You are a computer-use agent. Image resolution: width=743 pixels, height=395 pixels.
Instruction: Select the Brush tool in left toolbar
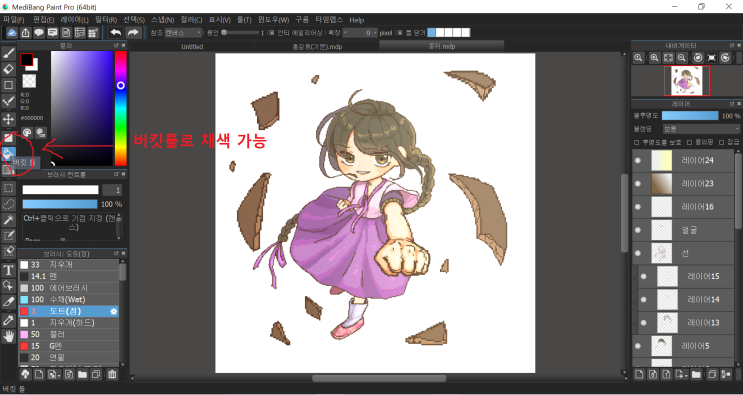pyautogui.click(x=8, y=54)
